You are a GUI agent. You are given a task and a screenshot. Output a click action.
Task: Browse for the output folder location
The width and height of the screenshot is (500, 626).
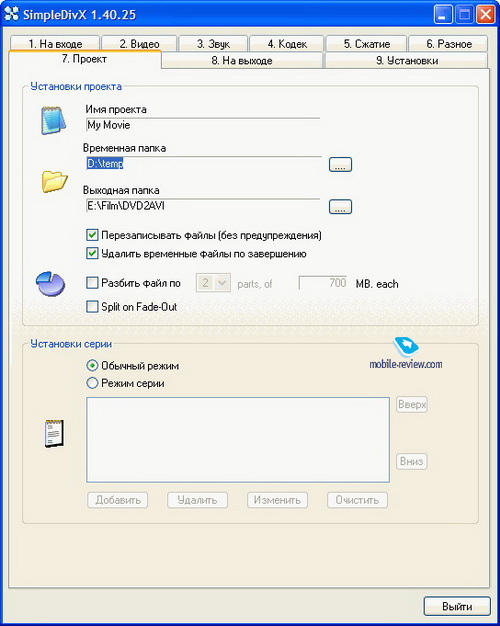[x=340, y=207]
